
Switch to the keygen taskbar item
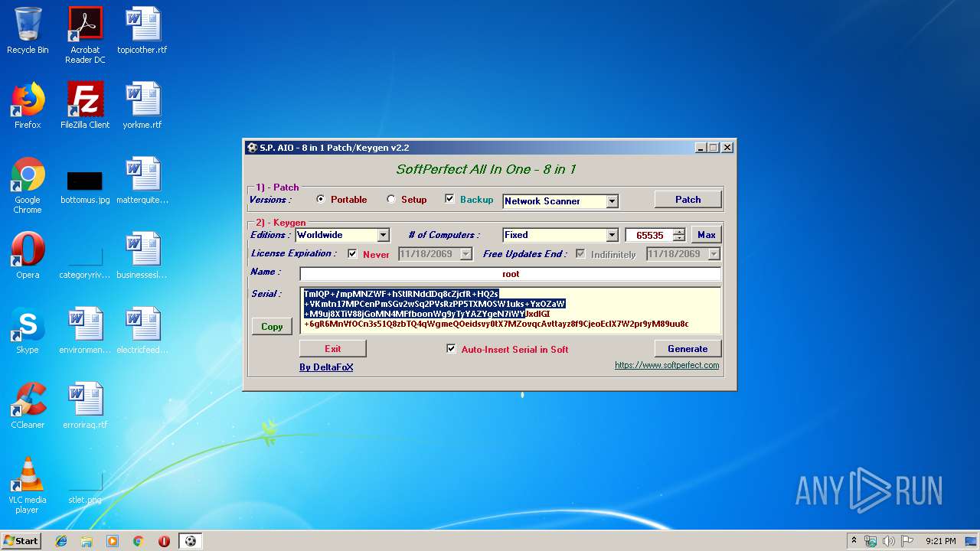191,541
